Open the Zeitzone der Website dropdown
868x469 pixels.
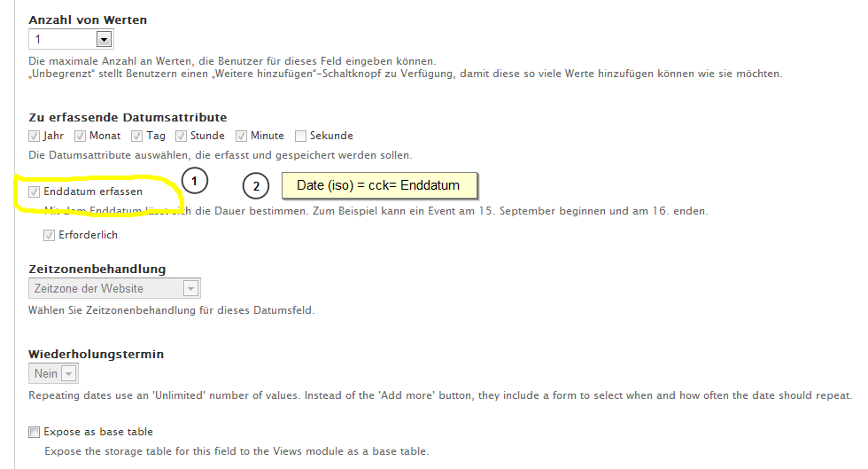pos(114,288)
